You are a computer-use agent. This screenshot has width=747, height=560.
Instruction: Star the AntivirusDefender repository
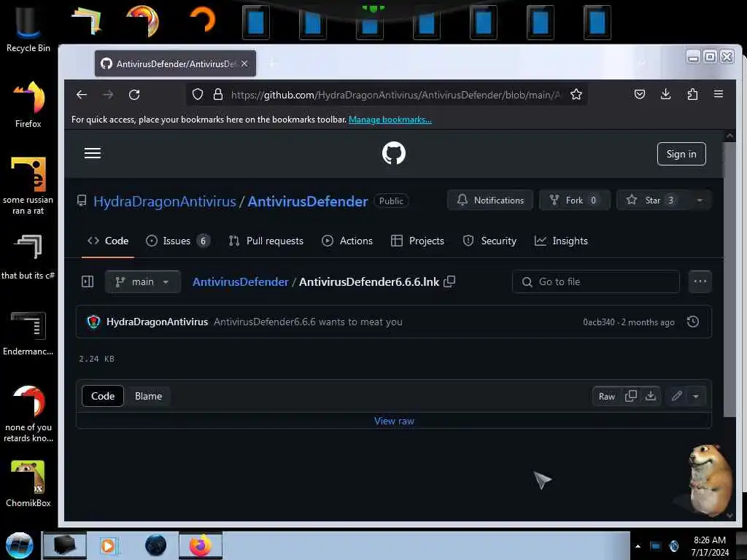click(x=652, y=200)
